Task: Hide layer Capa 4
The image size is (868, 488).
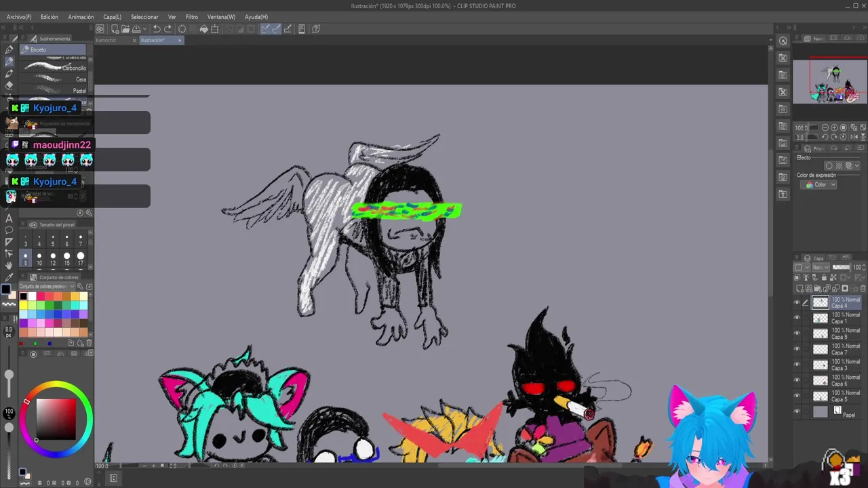Action: pos(797,303)
